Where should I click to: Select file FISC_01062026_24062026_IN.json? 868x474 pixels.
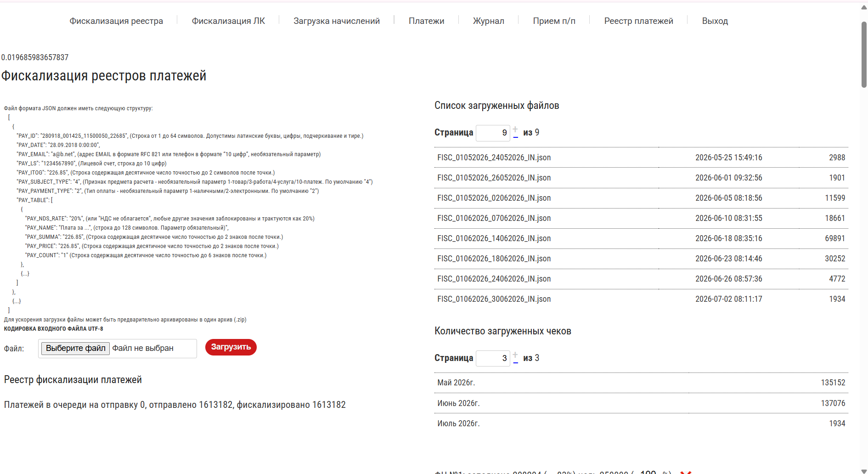click(x=494, y=279)
